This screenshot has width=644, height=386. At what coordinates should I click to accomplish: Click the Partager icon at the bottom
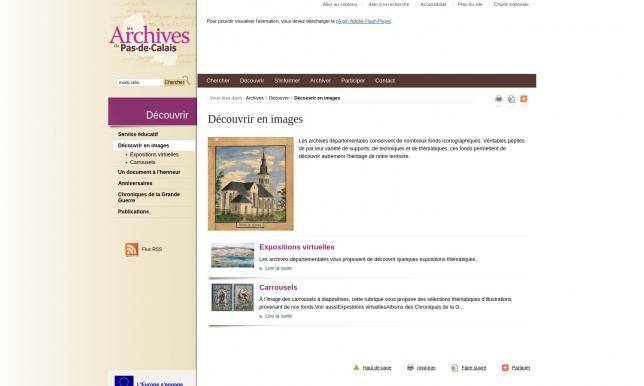click(505, 368)
